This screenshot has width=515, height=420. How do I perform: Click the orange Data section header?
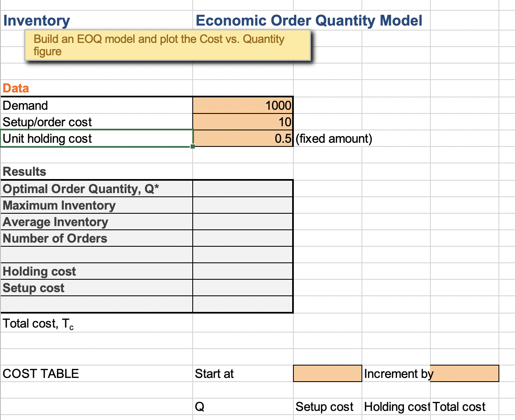click(16, 88)
